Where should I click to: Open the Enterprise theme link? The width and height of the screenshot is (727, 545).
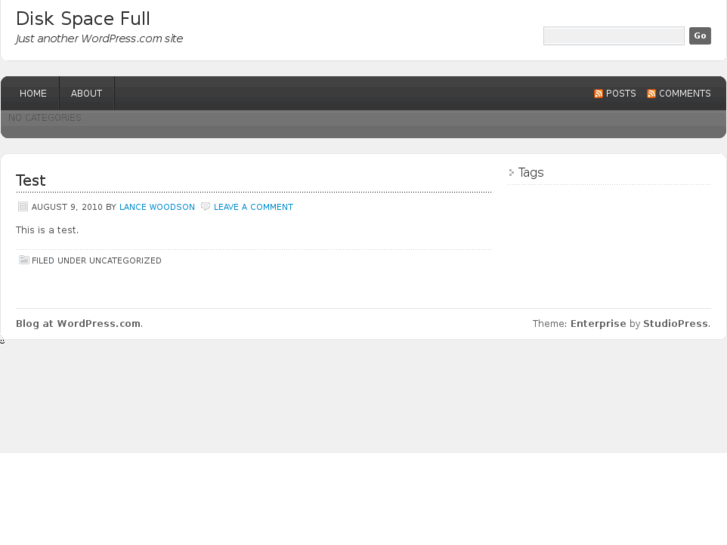coord(598,324)
